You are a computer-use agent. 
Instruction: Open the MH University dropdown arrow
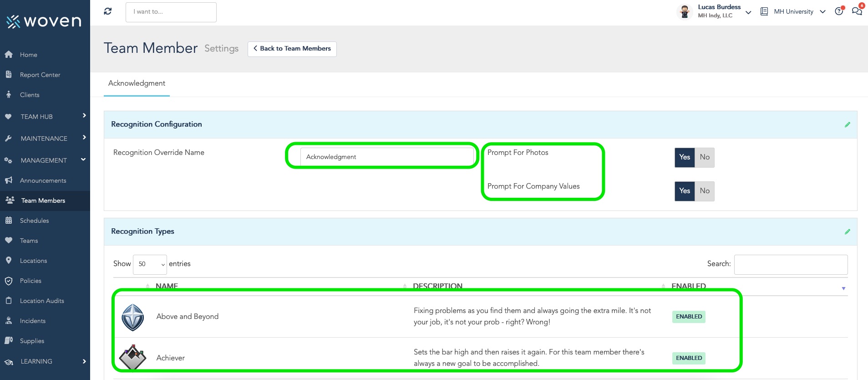point(822,12)
